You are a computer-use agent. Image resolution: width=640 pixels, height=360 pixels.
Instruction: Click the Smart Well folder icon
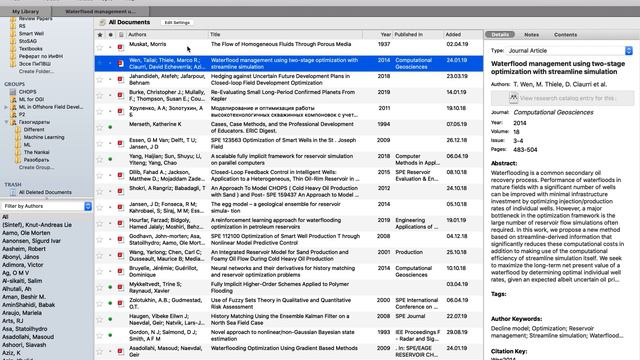[13, 33]
